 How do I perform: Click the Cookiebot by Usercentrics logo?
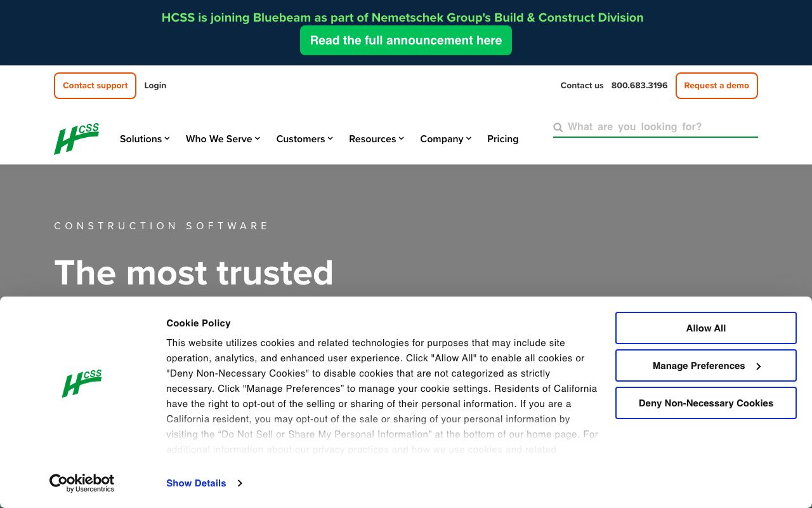point(82,483)
